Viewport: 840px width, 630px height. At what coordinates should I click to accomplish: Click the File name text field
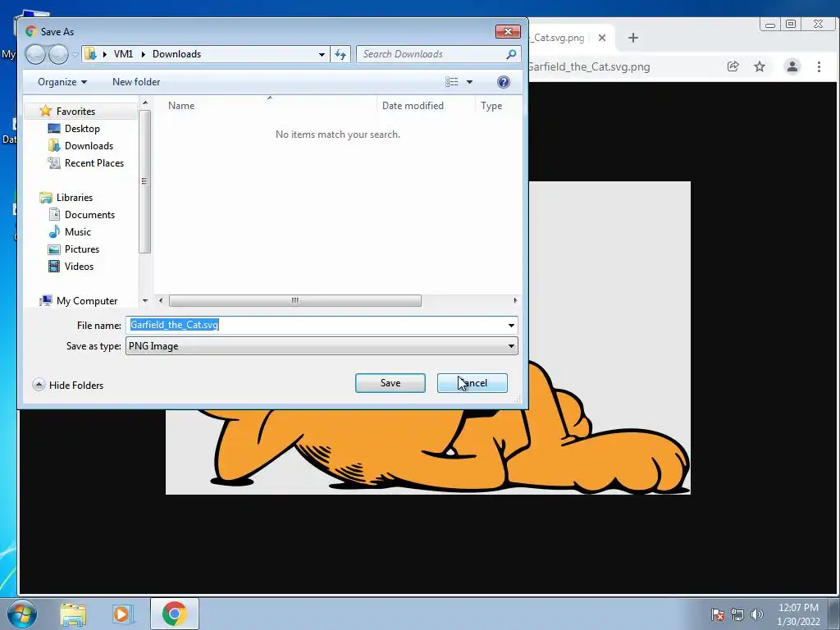coord(316,325)
